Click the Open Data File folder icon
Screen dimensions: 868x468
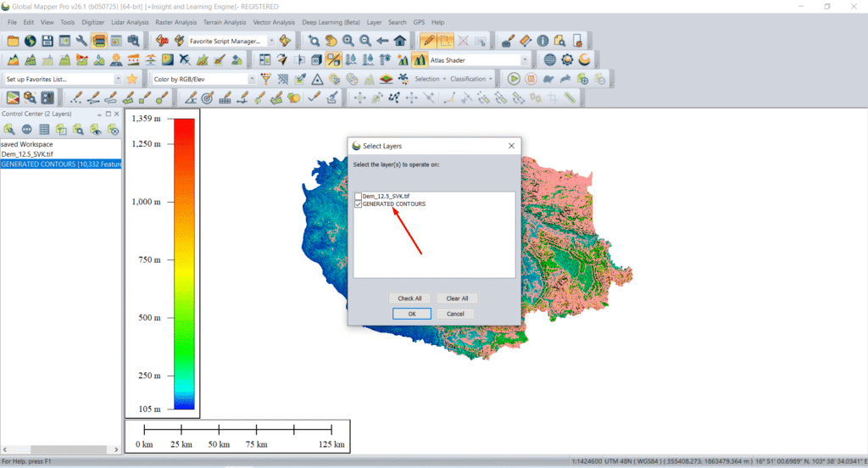tap(13, 41)
